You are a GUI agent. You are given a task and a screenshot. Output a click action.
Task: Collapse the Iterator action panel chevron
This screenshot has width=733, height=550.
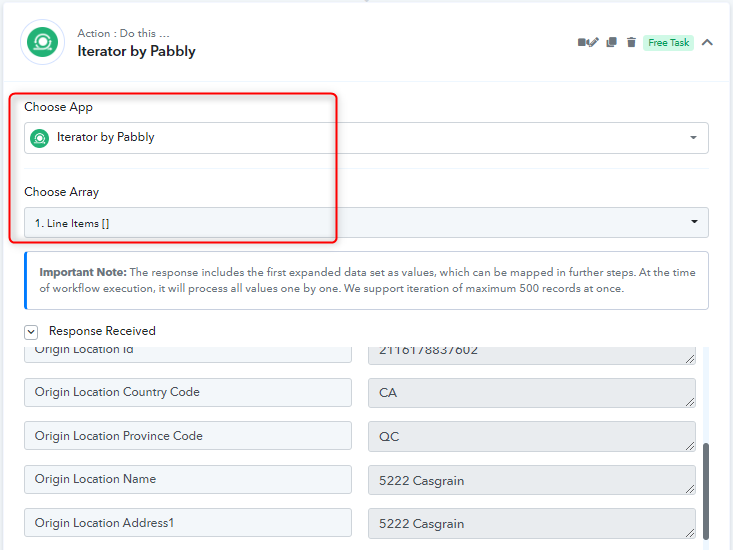tap(707, 43)
